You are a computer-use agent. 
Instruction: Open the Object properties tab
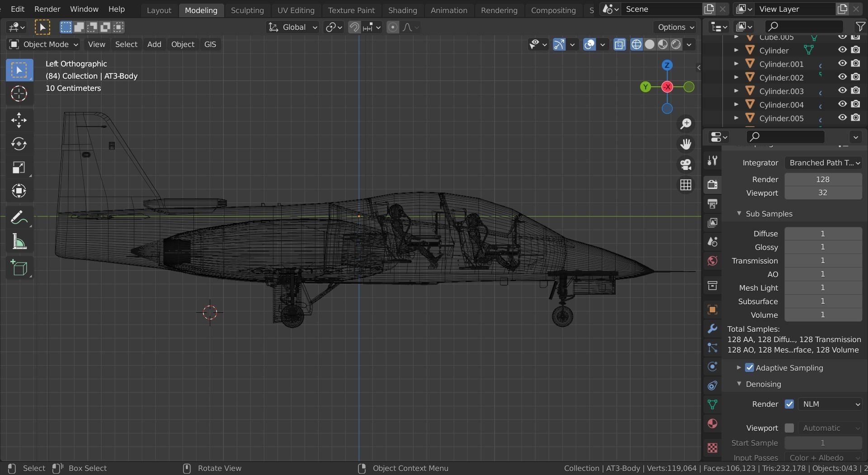[712, 310]
